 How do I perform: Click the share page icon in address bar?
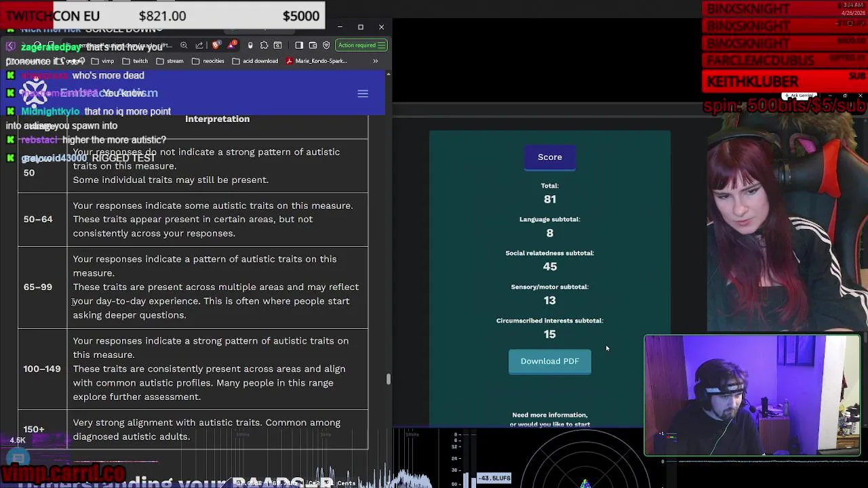(x=199, y=45)
